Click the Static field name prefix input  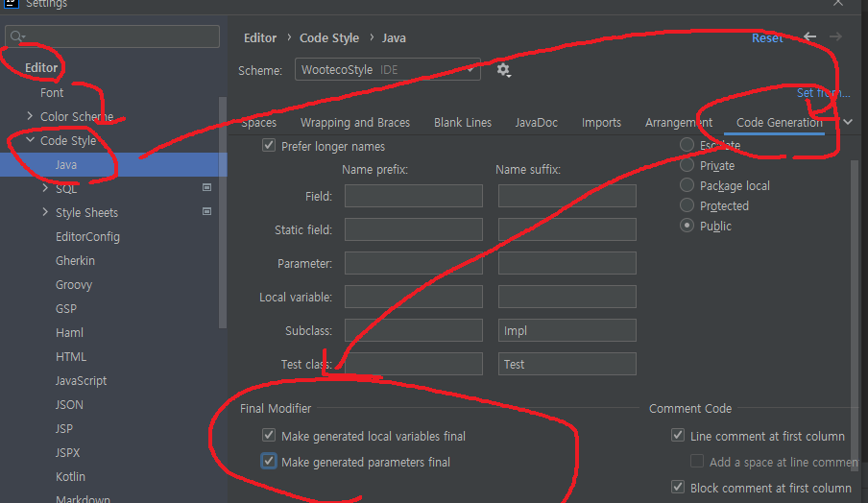pos(414,229)
